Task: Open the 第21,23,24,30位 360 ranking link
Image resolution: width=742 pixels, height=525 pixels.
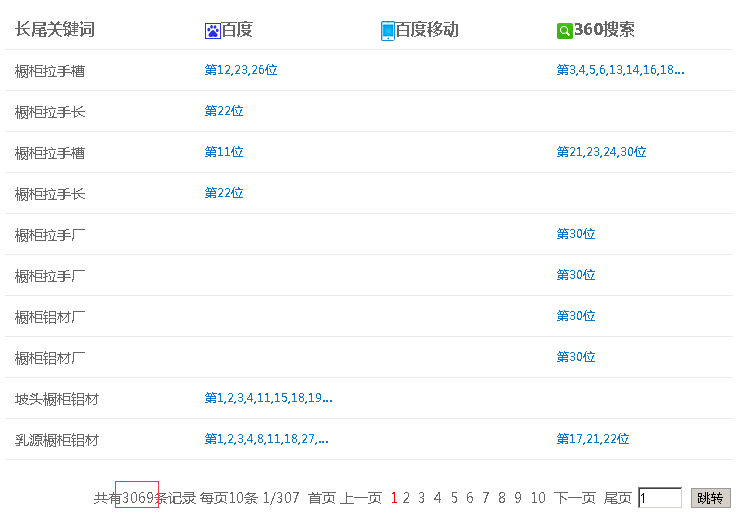Action: (601, 152)
